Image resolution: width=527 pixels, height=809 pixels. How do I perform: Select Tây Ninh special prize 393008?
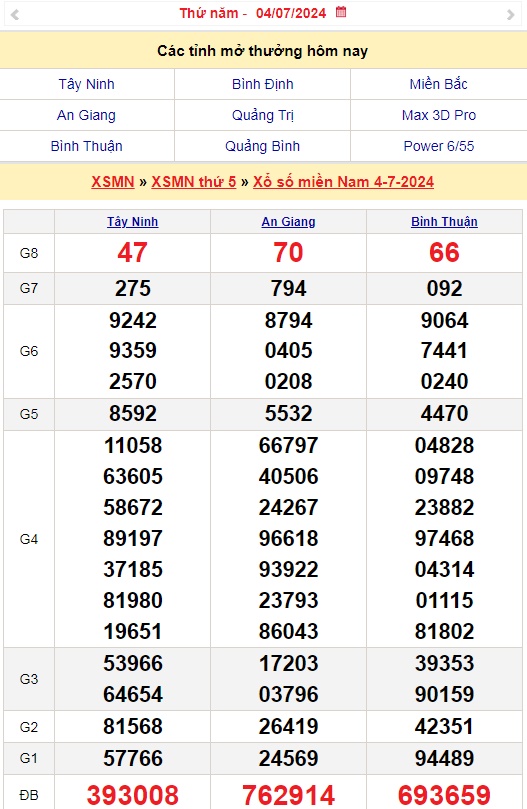[x=133, y=795]
